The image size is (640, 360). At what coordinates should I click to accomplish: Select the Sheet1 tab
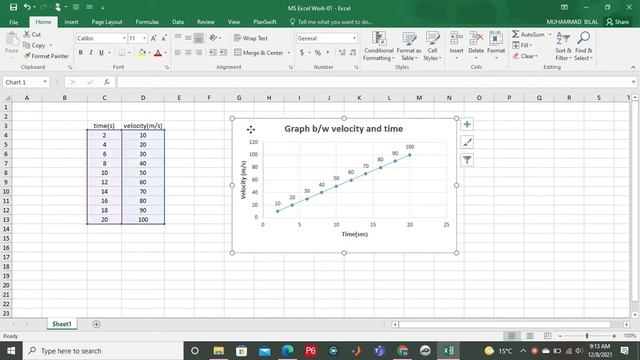(62, 324)
